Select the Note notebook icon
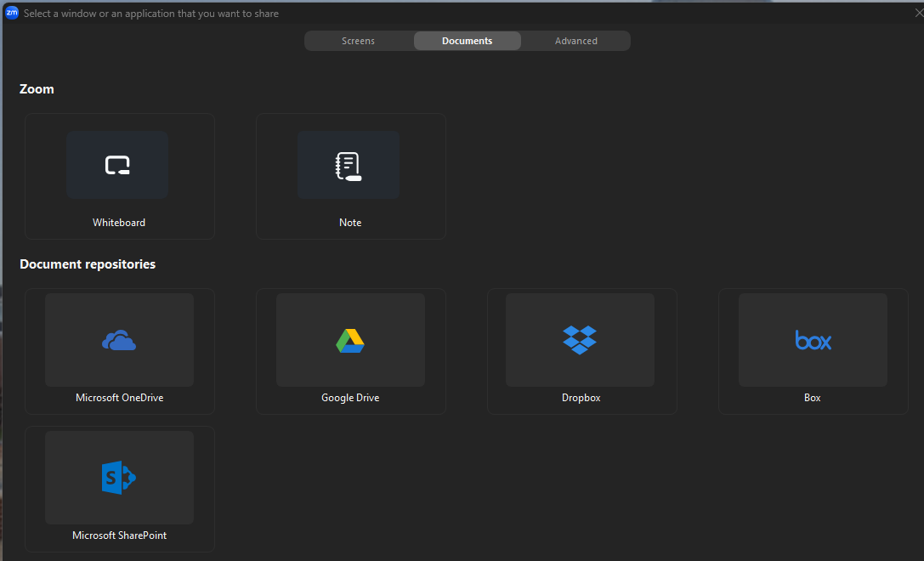Screen dimensions: 924x561 tap(349, 167)
